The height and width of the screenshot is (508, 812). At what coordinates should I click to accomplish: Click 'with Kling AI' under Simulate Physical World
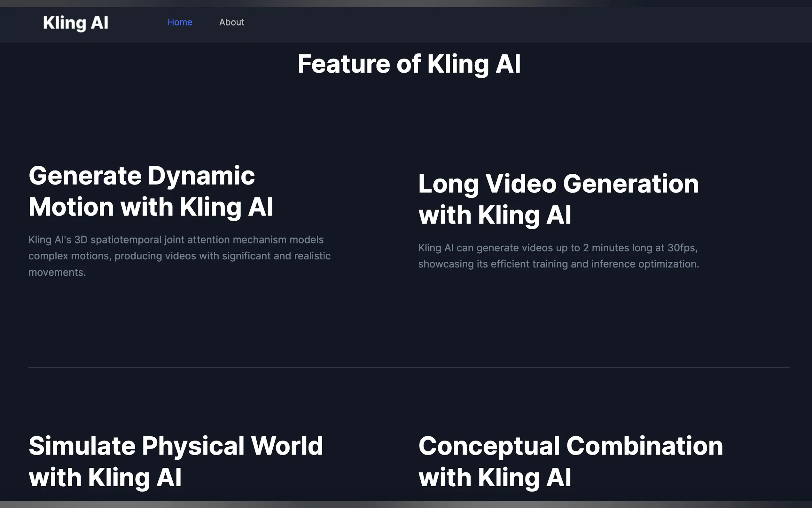click(x=105, y=477)
